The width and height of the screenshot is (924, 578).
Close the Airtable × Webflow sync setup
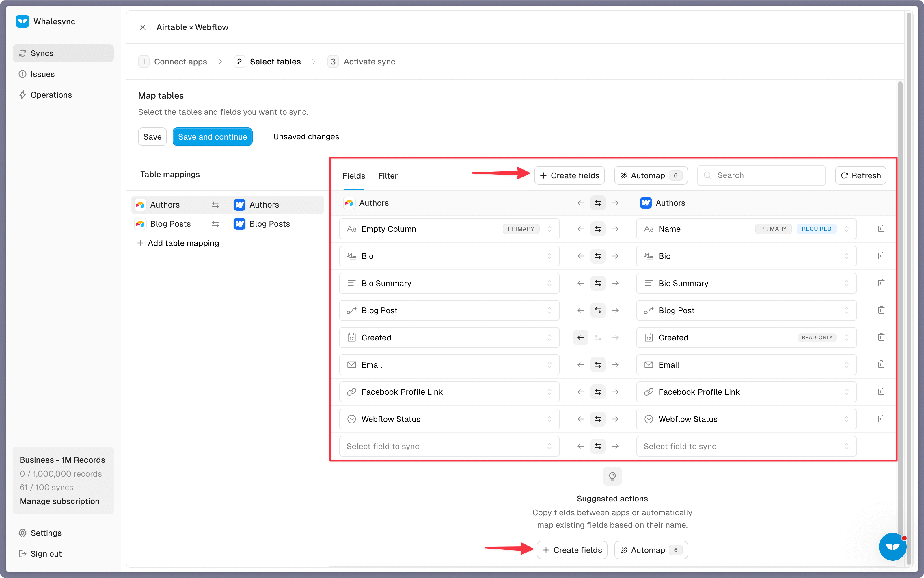coord(142,27)
